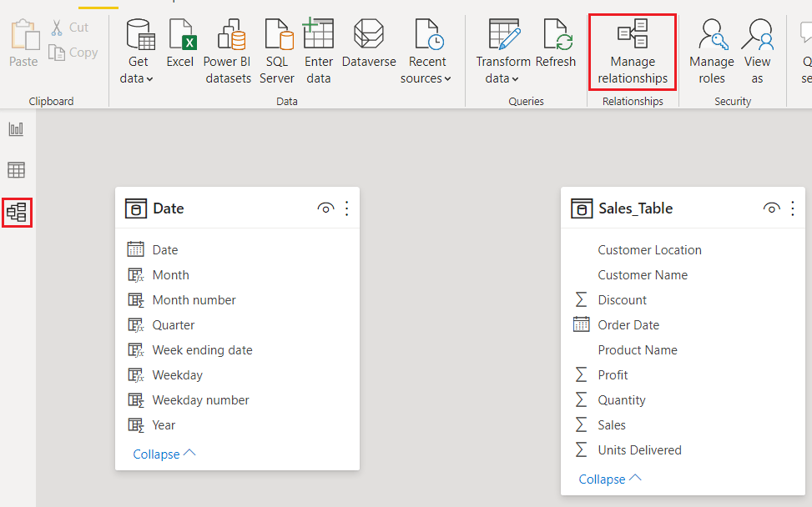Collapse the Date table card

point(164,454)
